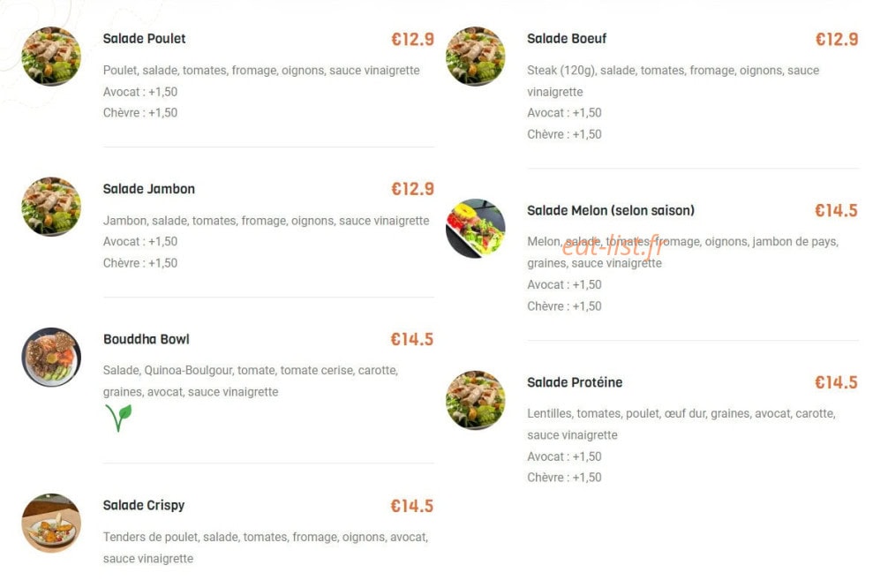Click the Salade Melon round photo
This screenshot has width=873, height=588.
(476, 229)
